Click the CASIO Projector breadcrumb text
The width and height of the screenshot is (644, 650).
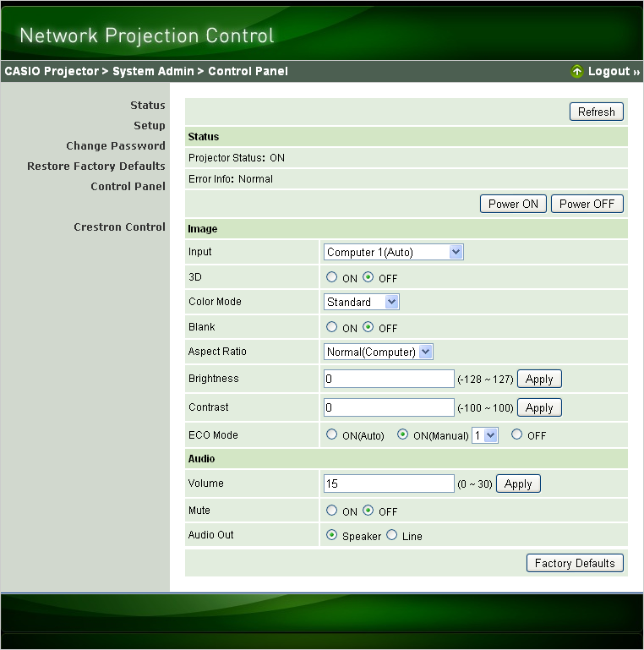coord(52,71)
